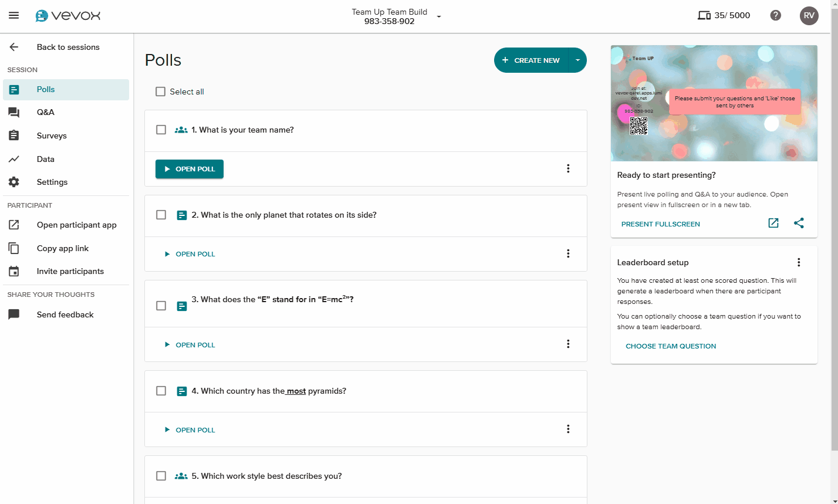
Task: Click 'Copy app link' label
Action: (x=63, y=248)
